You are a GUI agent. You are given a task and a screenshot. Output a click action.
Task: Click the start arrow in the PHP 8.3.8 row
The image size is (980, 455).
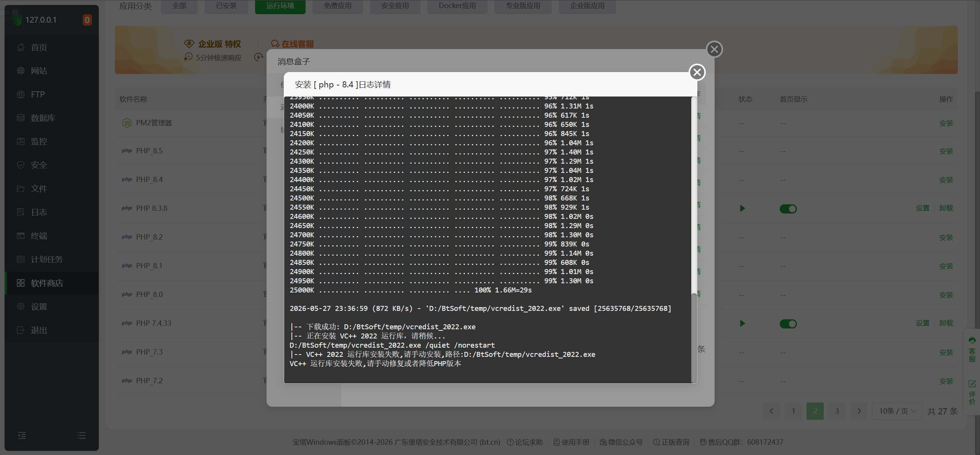click(742, 209)
